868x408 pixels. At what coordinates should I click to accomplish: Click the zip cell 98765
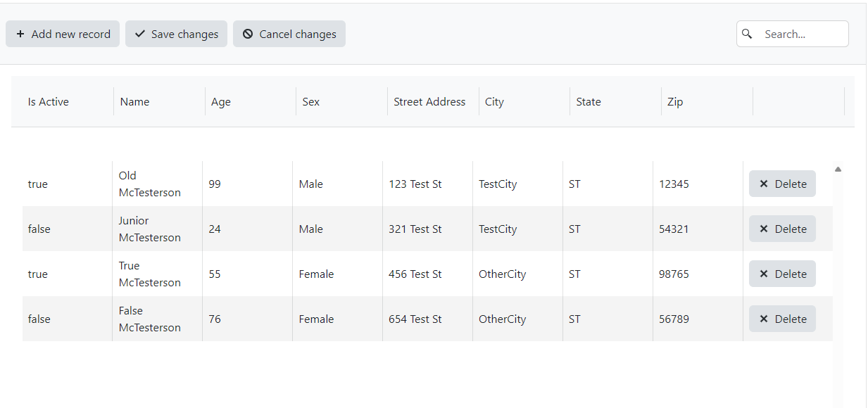coord(674,274)
